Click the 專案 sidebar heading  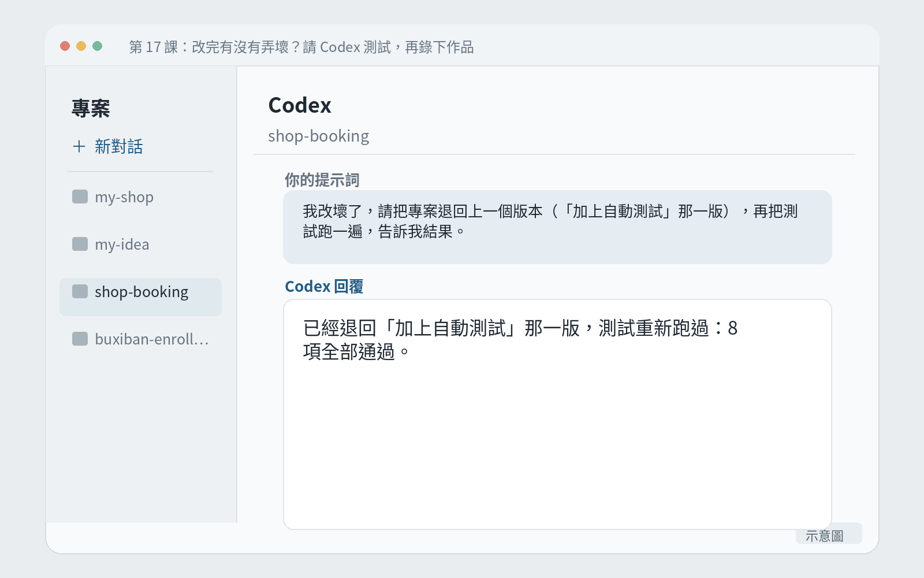pos(91,108)
